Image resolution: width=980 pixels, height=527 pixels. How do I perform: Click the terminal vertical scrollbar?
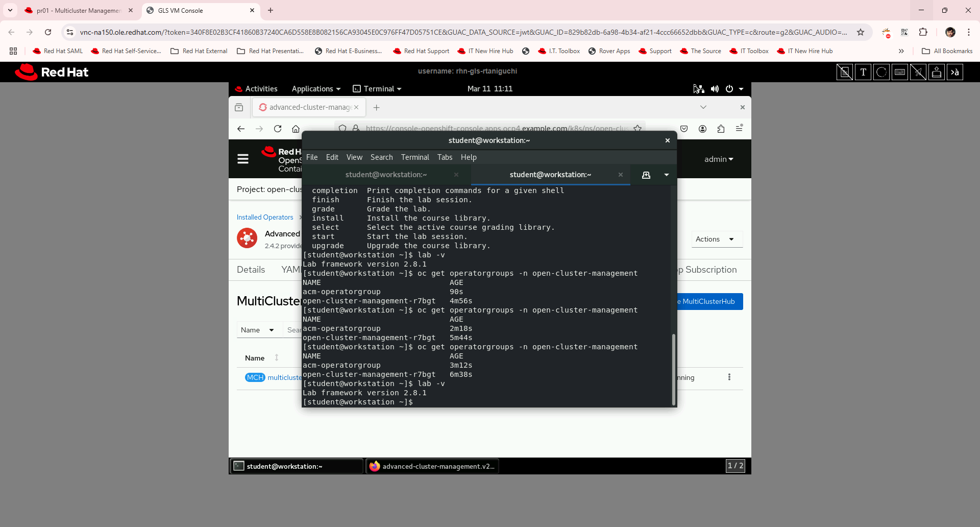pos(674,369)
